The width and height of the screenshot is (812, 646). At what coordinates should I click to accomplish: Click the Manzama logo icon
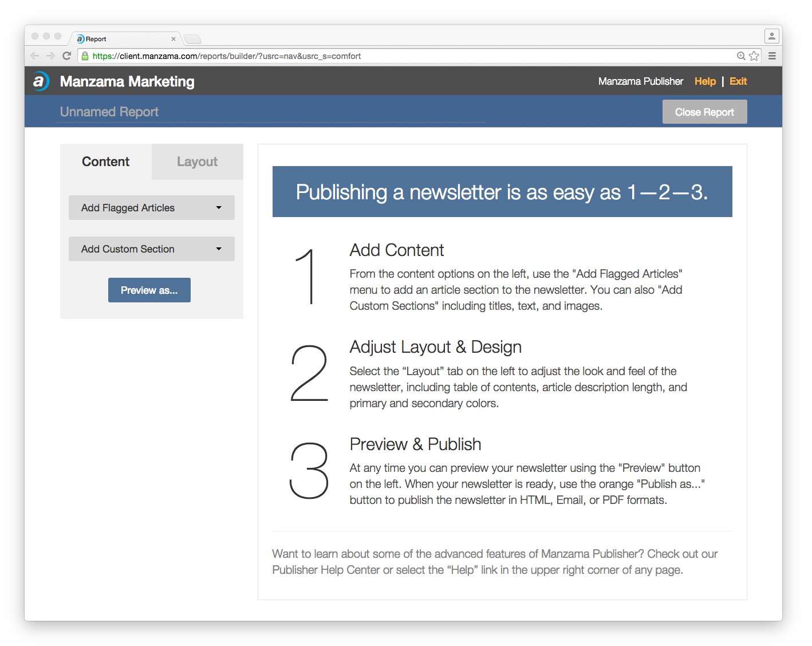pos(40,81)
